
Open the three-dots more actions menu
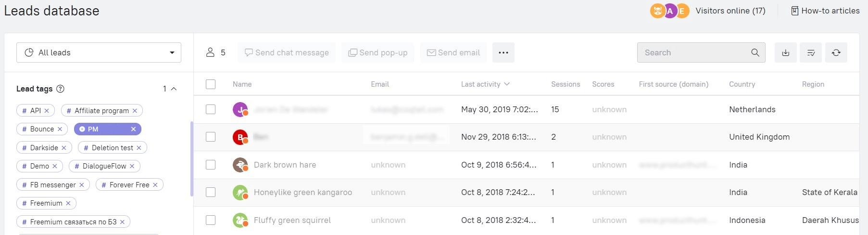503,52
